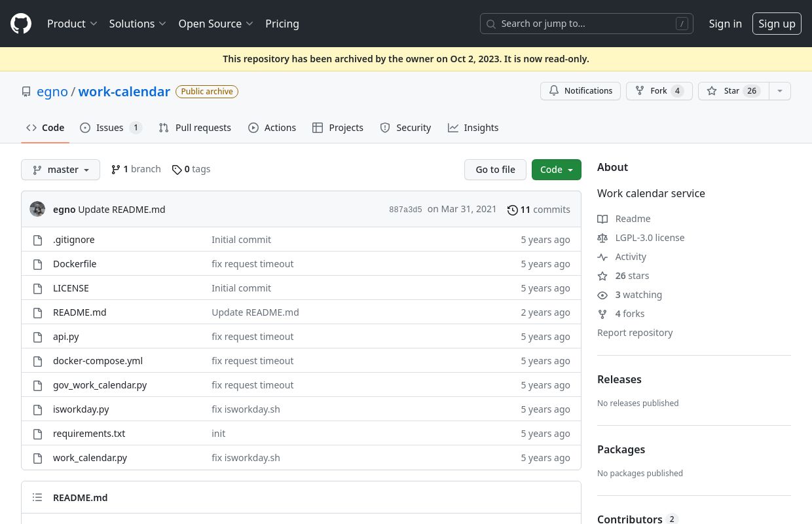Click the file icon beside README.md row
Image resolution: width=812 pixels, height=524 pixels.
tap(38, 312)
